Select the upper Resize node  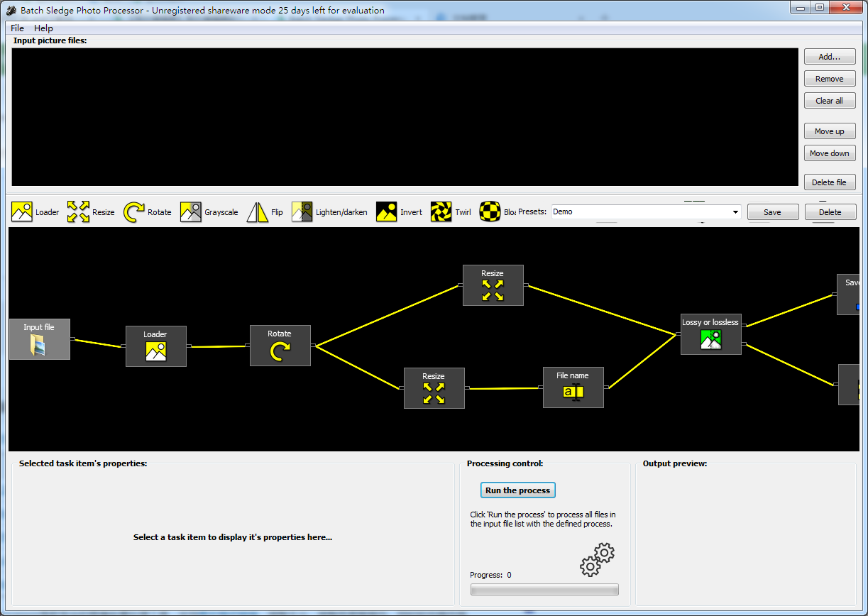[493, 285]
